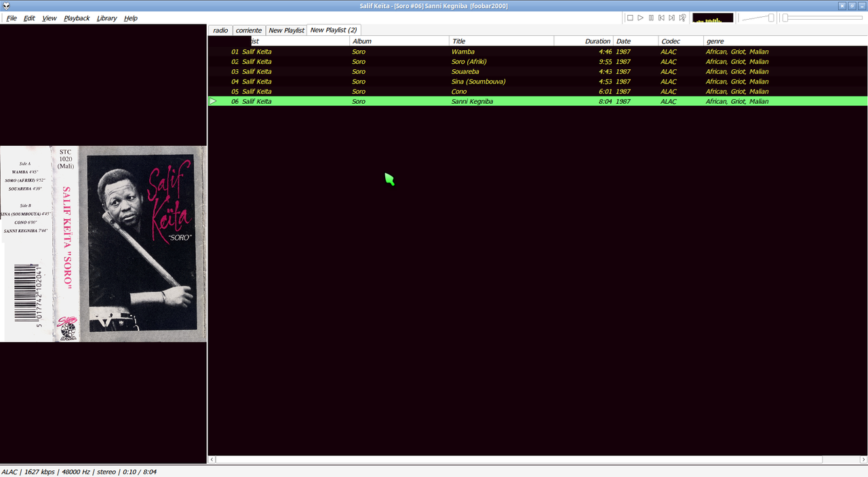Skip to previous track icon
This screenshot has height=477, width=868.
point(661,18)
